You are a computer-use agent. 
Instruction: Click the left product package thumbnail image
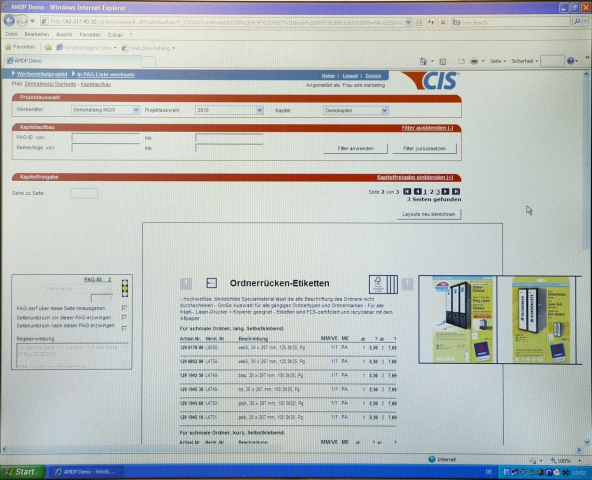(462, 320)
